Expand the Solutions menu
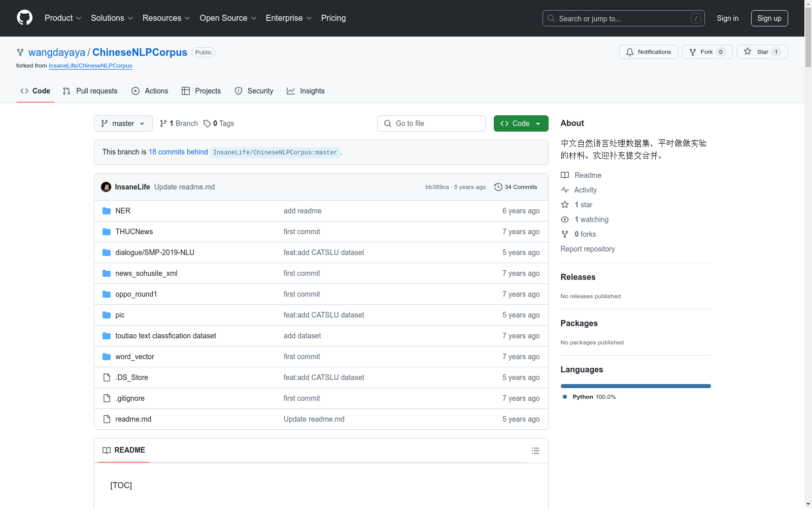The width and height of the screenshot is (812, 508). 112,18
